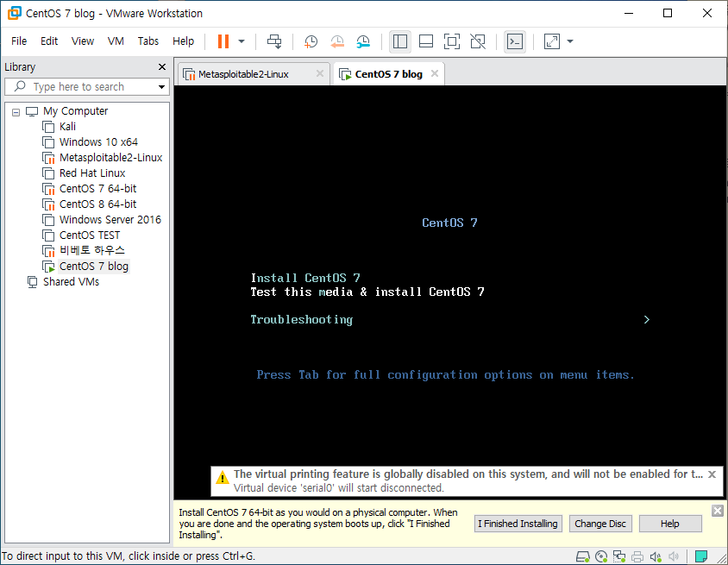
Task: Select CentOS 8 64-bit VM
Action: point(98,204)
